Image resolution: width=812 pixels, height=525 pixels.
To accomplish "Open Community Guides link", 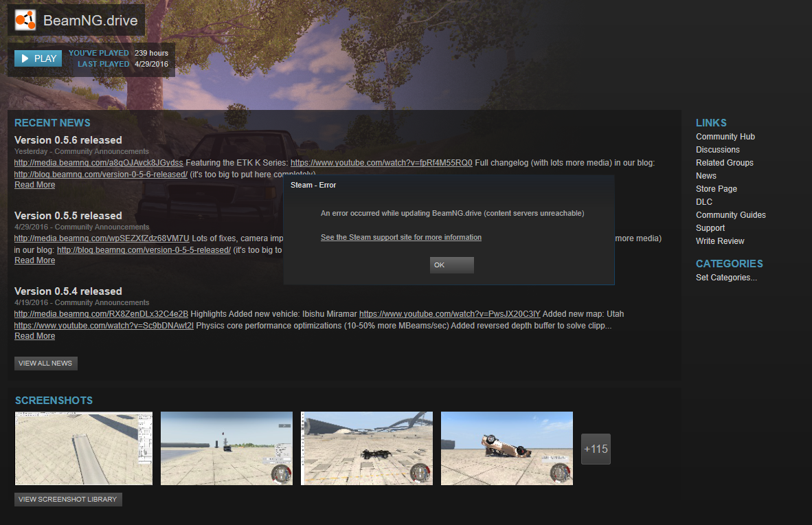I will (x=731, y=215).
